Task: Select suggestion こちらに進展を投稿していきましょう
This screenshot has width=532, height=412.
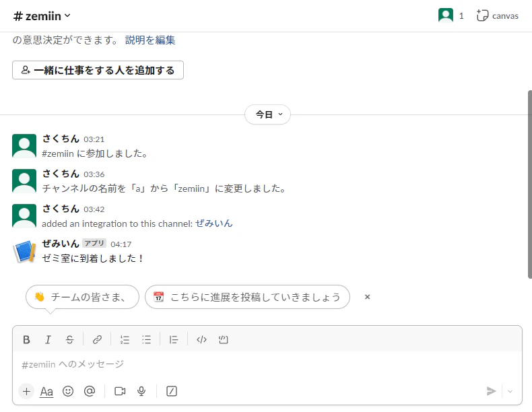Action: (x=247, y=297)
